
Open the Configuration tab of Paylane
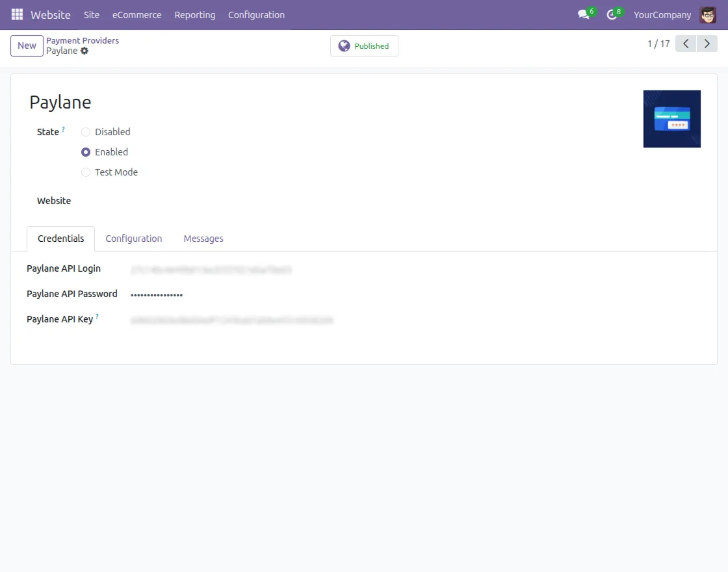(133, 239)
